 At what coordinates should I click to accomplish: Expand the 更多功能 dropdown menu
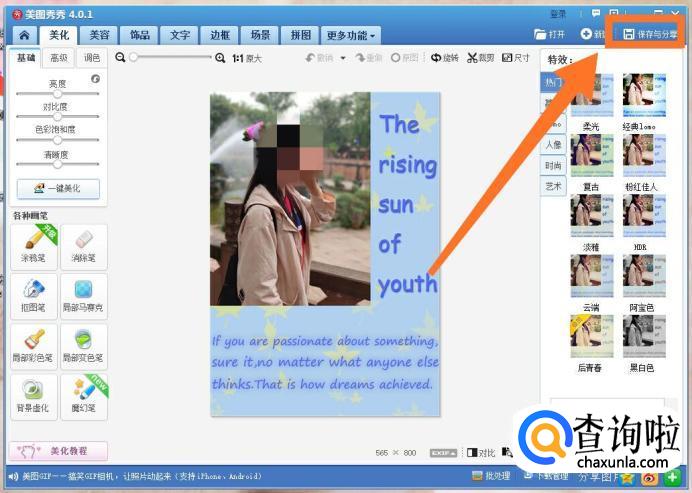pos(352,35)
